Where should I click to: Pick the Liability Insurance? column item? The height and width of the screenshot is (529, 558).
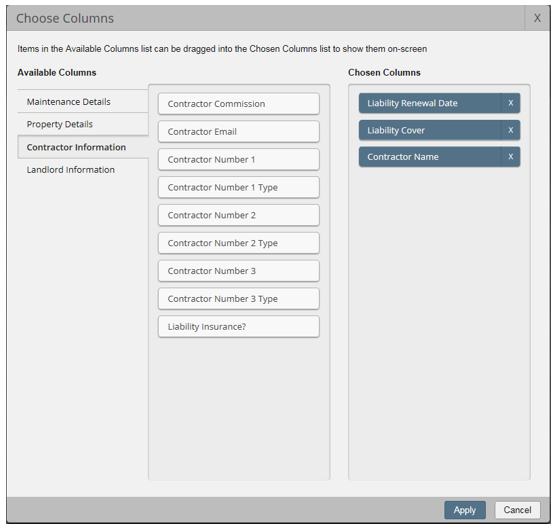point(239,327)
